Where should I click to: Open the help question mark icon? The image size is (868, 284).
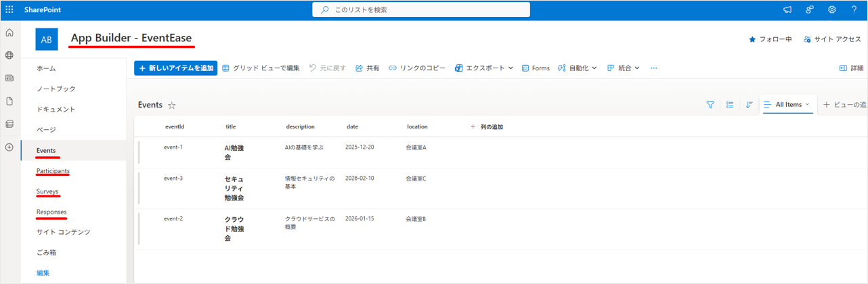tap(854, 10)
